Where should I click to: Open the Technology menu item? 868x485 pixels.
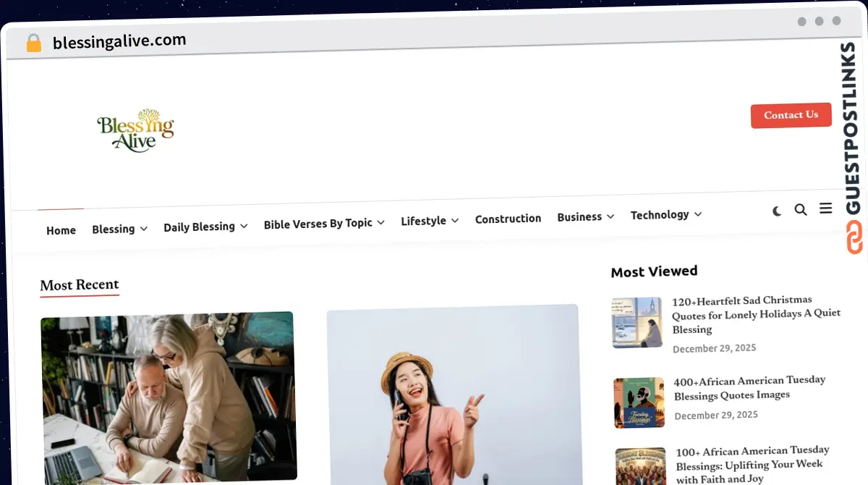coord(660,215)
